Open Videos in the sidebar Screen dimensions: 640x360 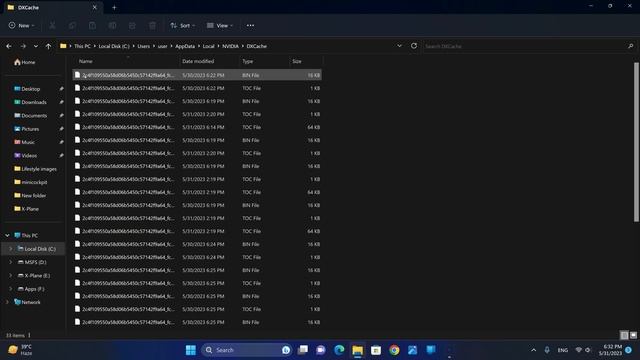(29, 156)
